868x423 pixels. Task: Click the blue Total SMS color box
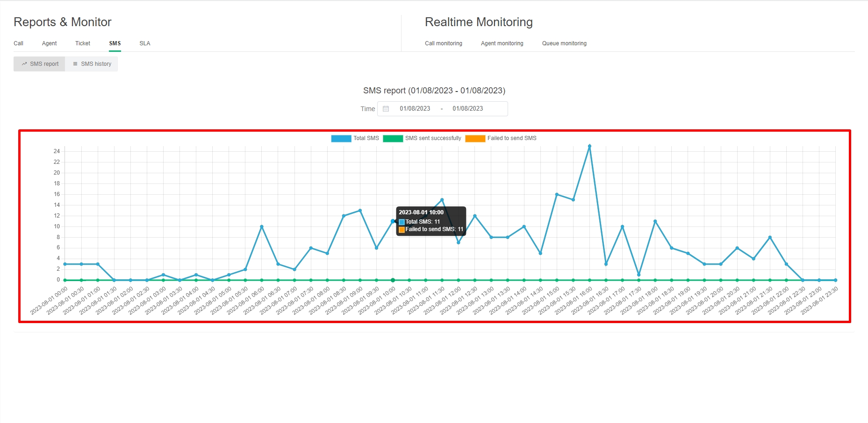[x=341, y=138]
